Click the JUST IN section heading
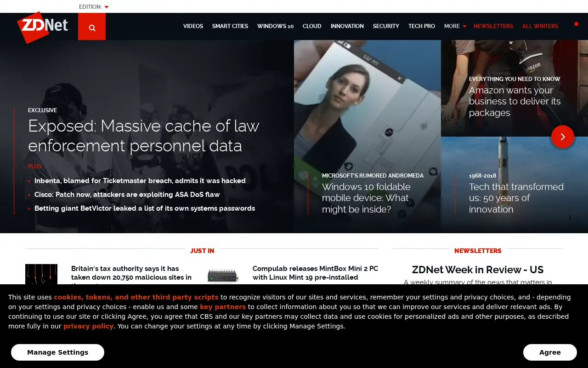 [x=202, y=251]
